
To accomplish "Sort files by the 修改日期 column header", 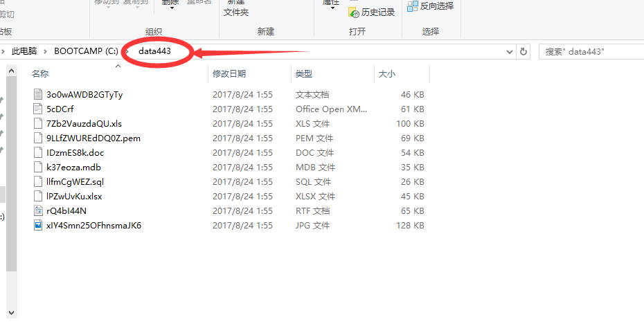I will (229, 74).
